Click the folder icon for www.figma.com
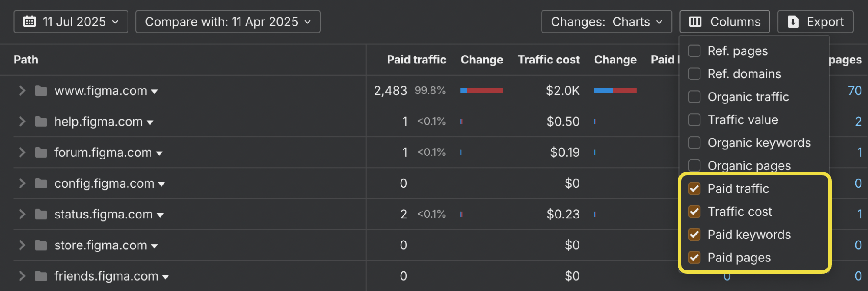The image size is (868, 291). pos(41,91)
